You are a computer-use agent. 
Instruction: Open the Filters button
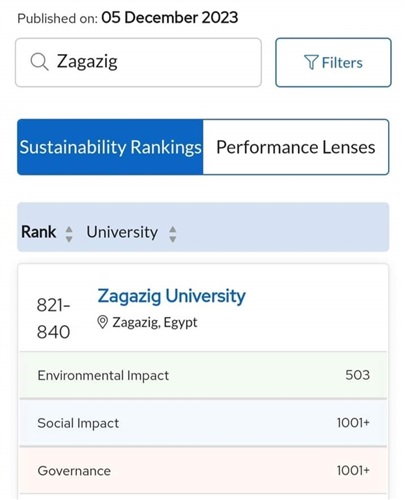pyautogui.click(x=333, y=62)
